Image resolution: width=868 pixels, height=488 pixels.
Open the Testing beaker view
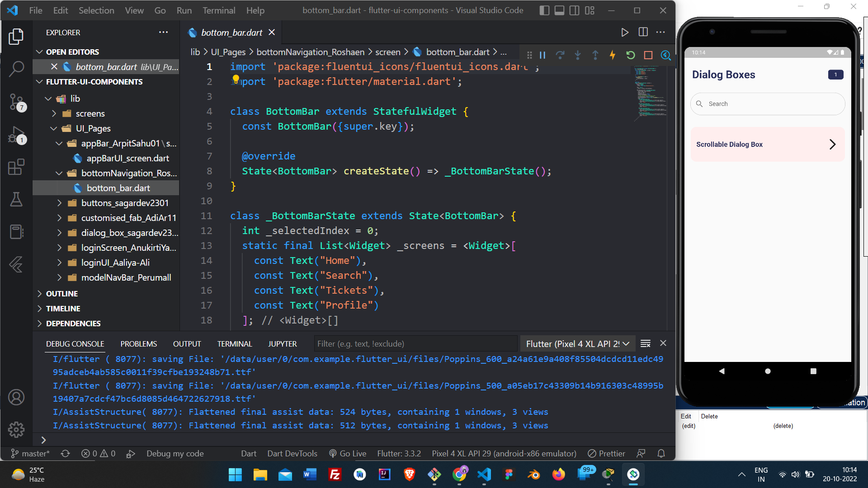pyautogui.click(x=17, y=200)
